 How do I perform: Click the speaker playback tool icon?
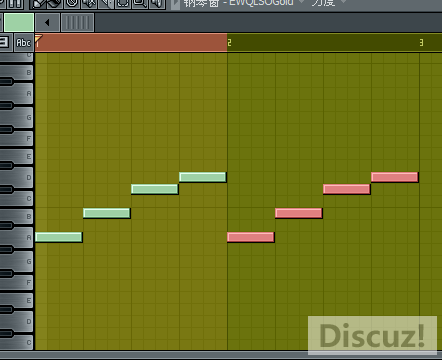[157, 4]
